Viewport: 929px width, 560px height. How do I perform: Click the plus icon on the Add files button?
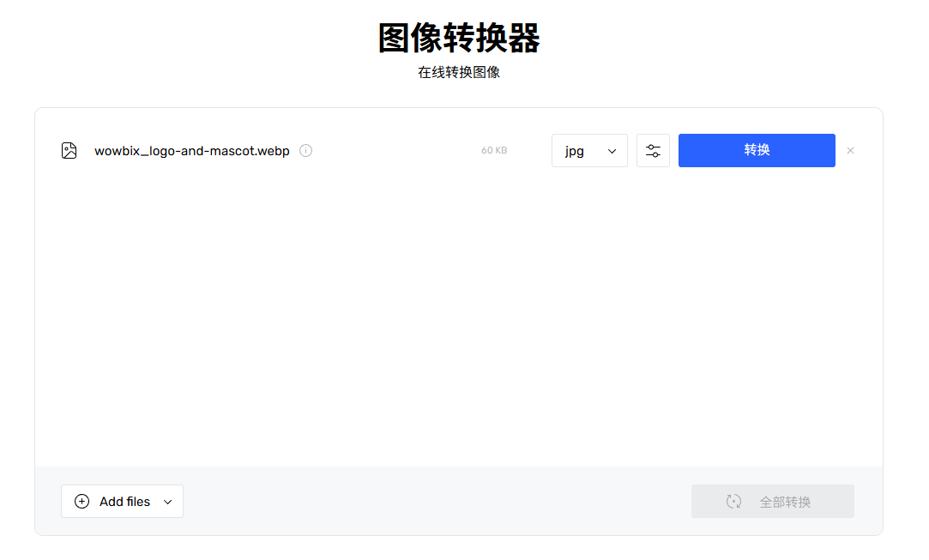coord(81,501)
